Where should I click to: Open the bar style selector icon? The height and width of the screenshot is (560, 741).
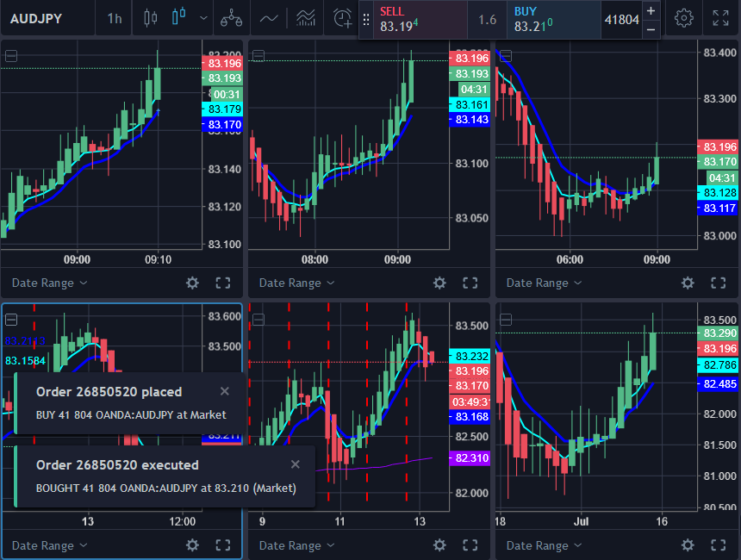(x=152, y=18)
